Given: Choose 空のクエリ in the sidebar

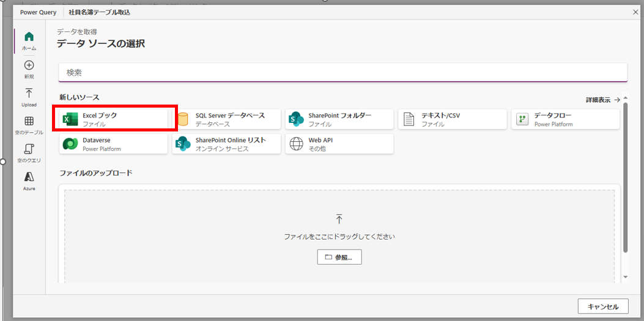Looking at the screenshot, I should pyautogui.click(x=29, y=153).
